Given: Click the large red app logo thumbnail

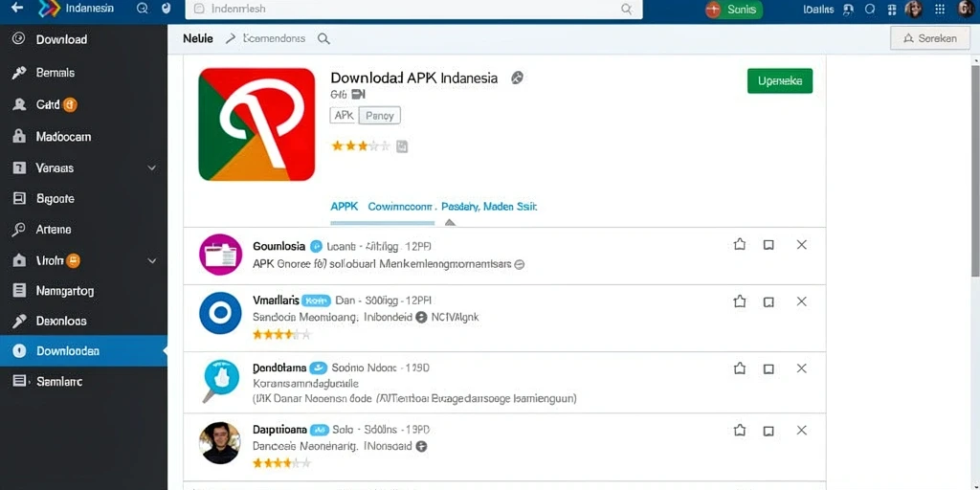Looking at the screenshot, I should [256, 124].
